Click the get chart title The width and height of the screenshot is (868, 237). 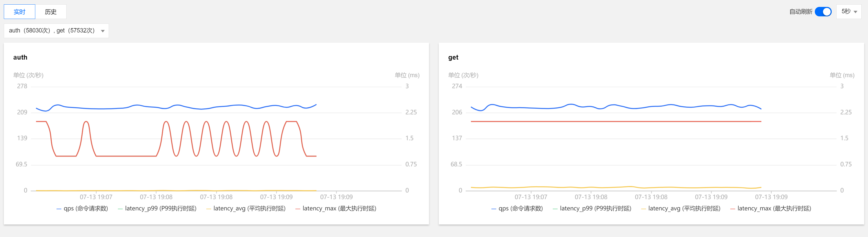pyautogui.click(x=453, y=57)
